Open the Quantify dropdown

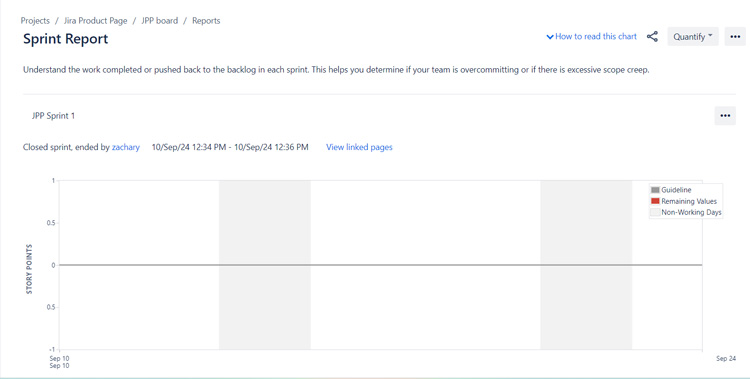click(x=693, y=36)
